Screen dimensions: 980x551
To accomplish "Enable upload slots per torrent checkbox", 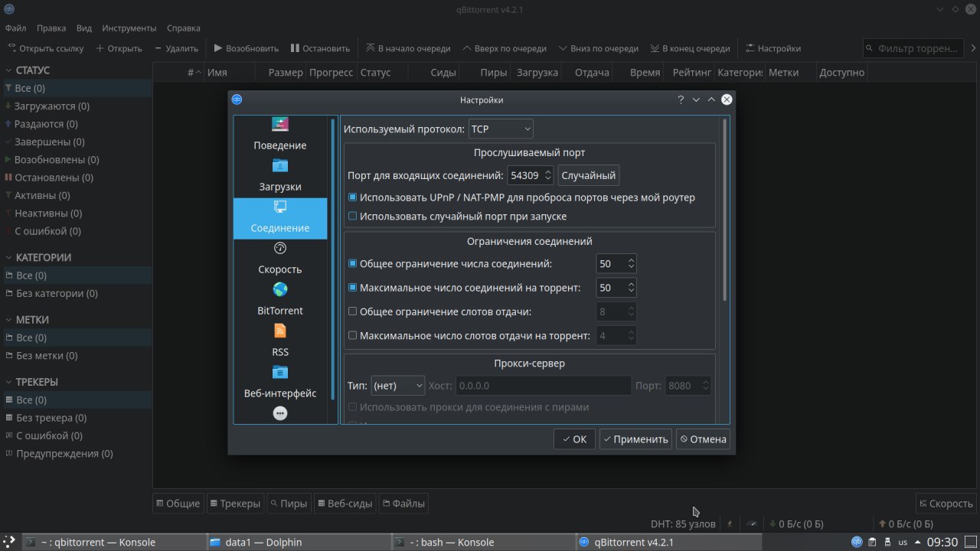I will click(353, 335).
